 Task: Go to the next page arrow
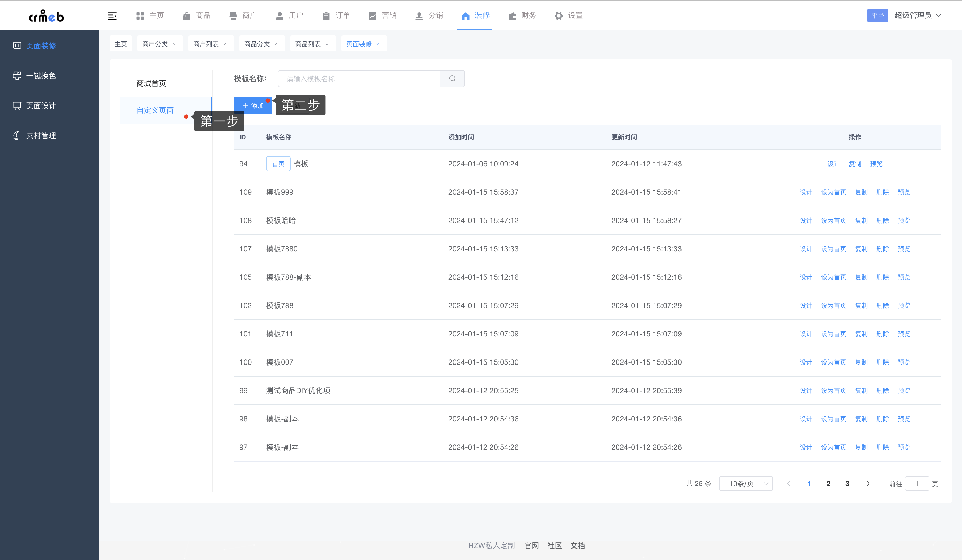coord(868,484)
